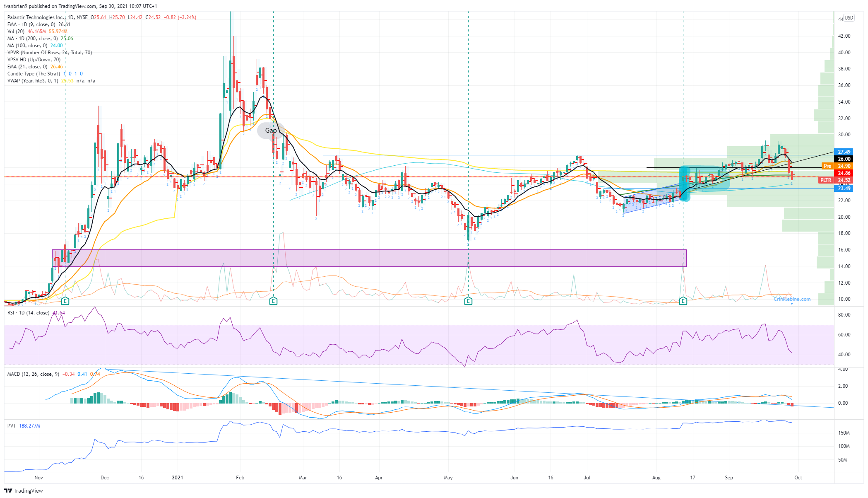Viewport: 868px width, 498px height.
Task: Select the RSI 1D (14, close) legend
Action: tap(36, 313)
